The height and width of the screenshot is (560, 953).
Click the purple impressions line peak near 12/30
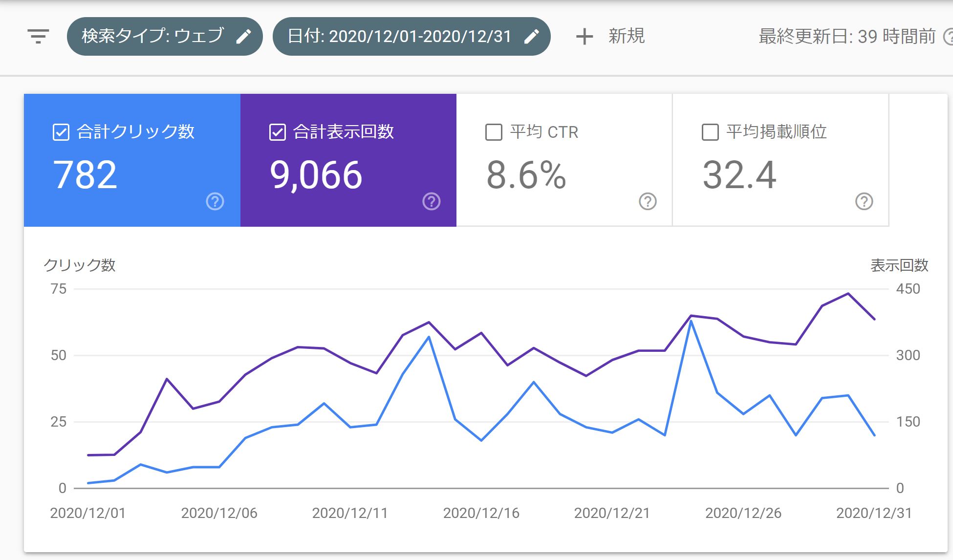[848, 294]
